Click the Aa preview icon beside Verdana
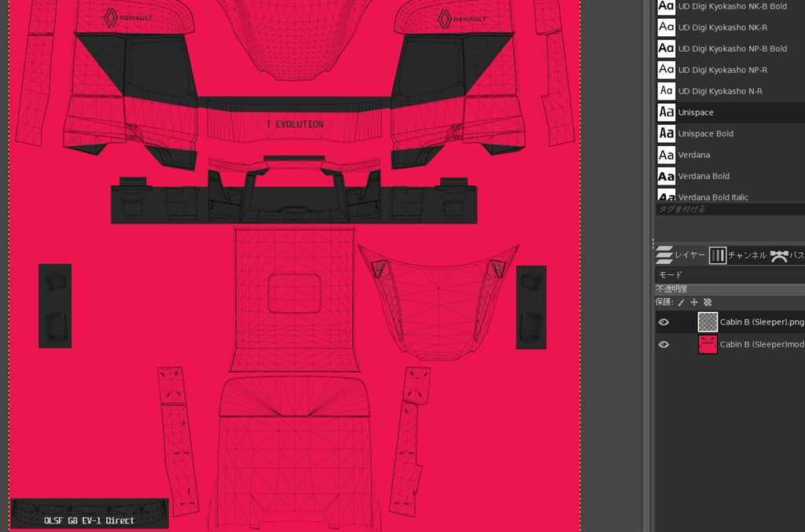Viewport: 805px width, 532px height. tap(666, 155)
